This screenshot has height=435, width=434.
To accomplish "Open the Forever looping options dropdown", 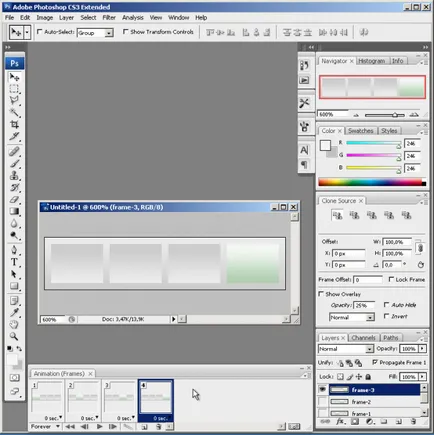I will point(45,426).
